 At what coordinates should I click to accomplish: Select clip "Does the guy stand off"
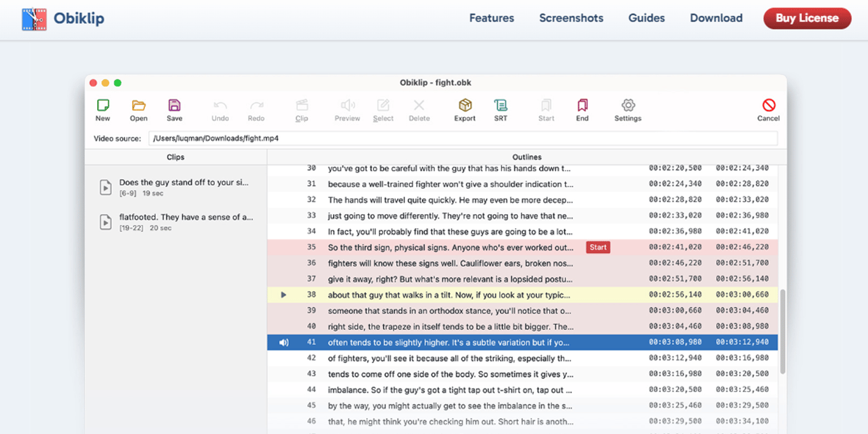point(175,187)
